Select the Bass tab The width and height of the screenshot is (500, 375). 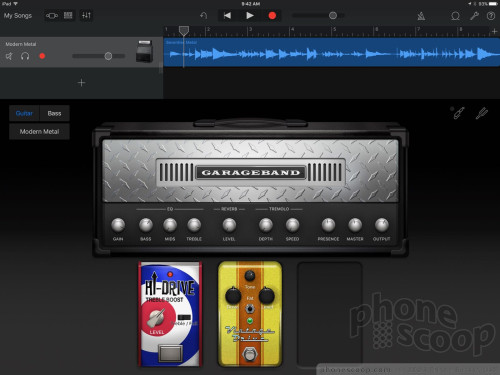(54, 113)
